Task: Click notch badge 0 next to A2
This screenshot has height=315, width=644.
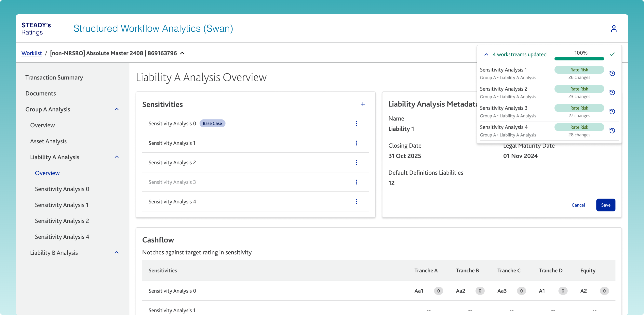Action: click(x=604, y=291)
